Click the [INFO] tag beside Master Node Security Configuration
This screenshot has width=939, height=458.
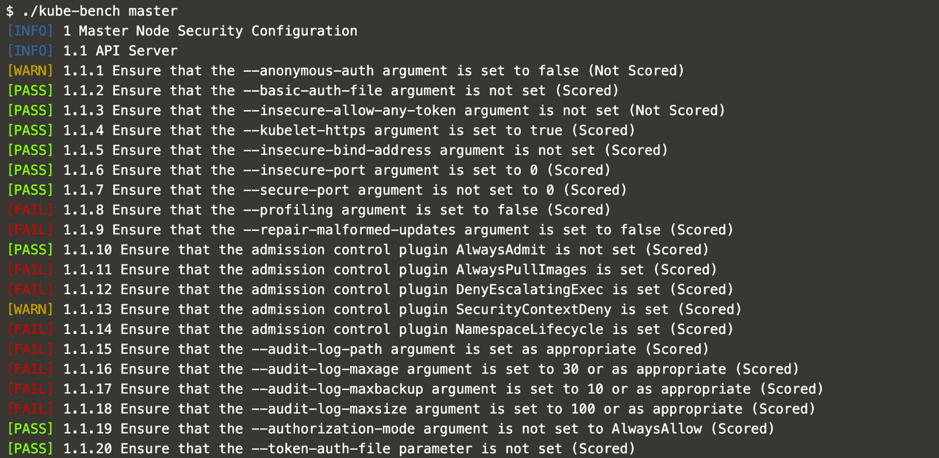(x=30, y=31)
